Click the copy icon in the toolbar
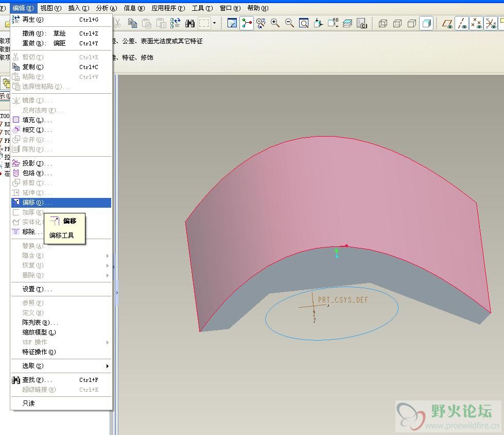Viewport: 504px width, 435px height. pos(132,23)
